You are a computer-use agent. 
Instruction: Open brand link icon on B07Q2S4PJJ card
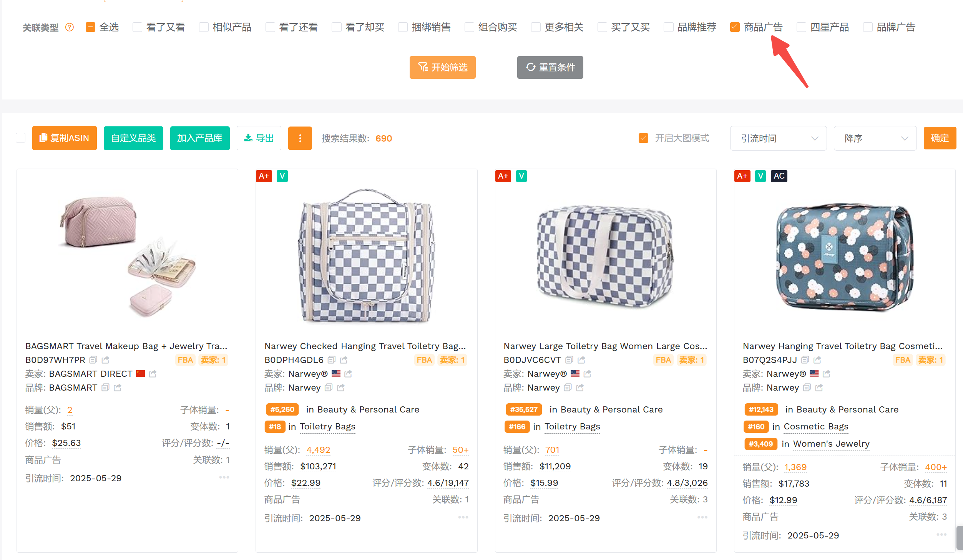[x=819, y=388]
